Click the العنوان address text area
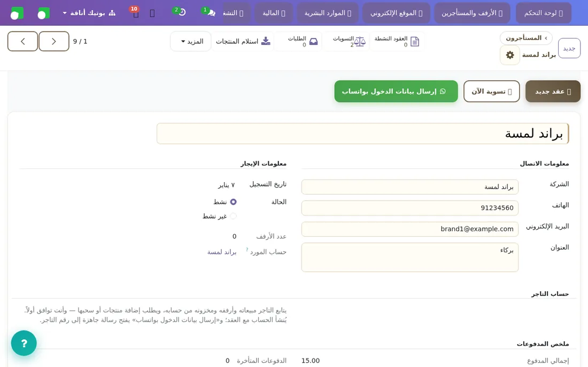 (410, 257)
